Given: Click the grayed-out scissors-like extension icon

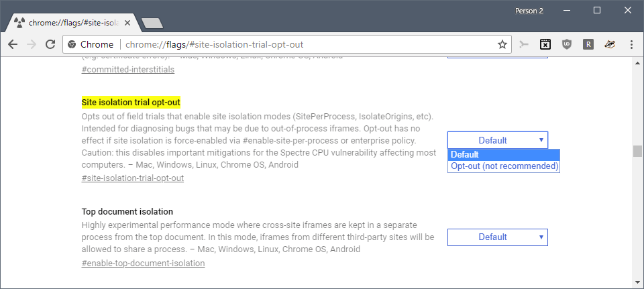Looking at the screenshot, I should 524,44.
